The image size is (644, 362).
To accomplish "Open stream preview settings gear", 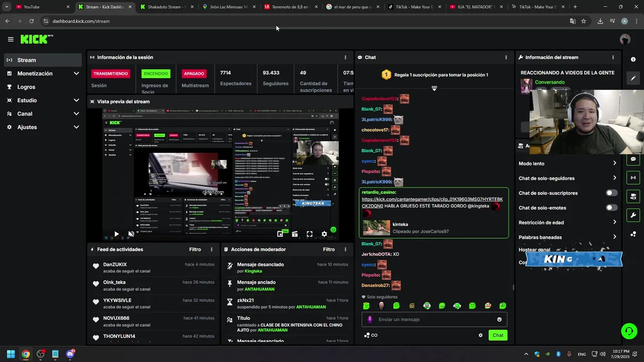I will pos(324,234).
